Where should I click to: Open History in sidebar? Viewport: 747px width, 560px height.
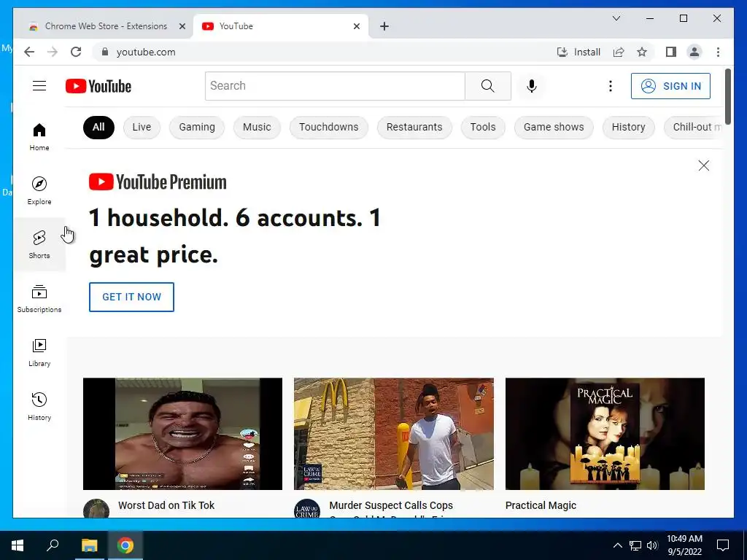pyautogui.click(x=39, y=406)
